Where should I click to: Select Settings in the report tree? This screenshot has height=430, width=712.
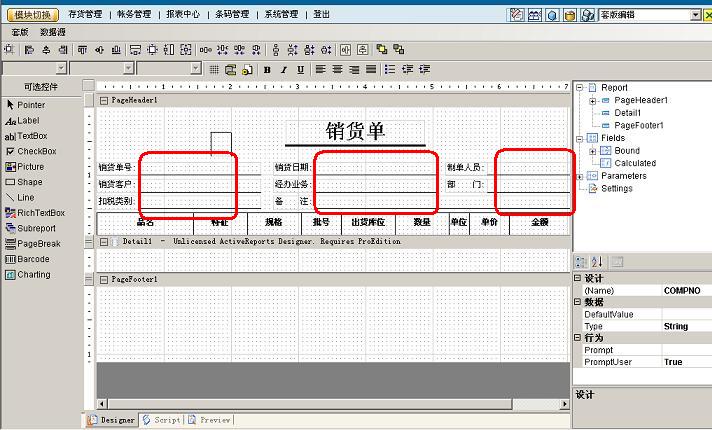click(616, 188)
